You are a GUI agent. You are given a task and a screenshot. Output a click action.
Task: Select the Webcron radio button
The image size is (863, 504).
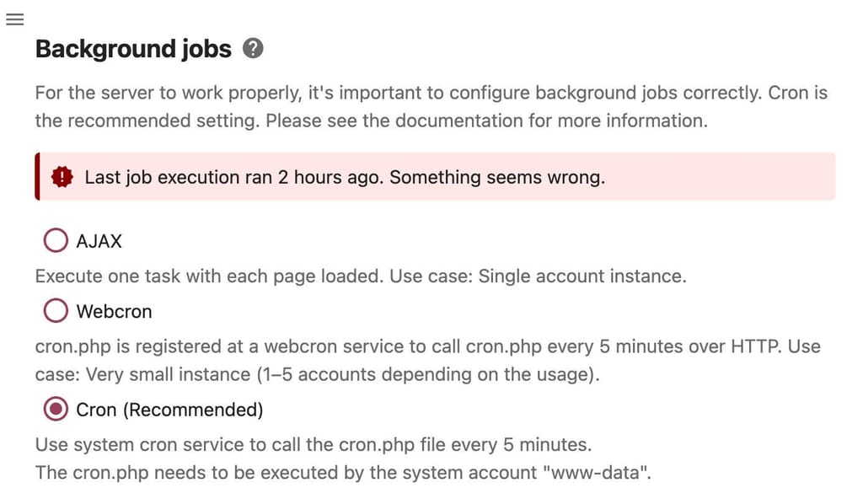[56, 311]
